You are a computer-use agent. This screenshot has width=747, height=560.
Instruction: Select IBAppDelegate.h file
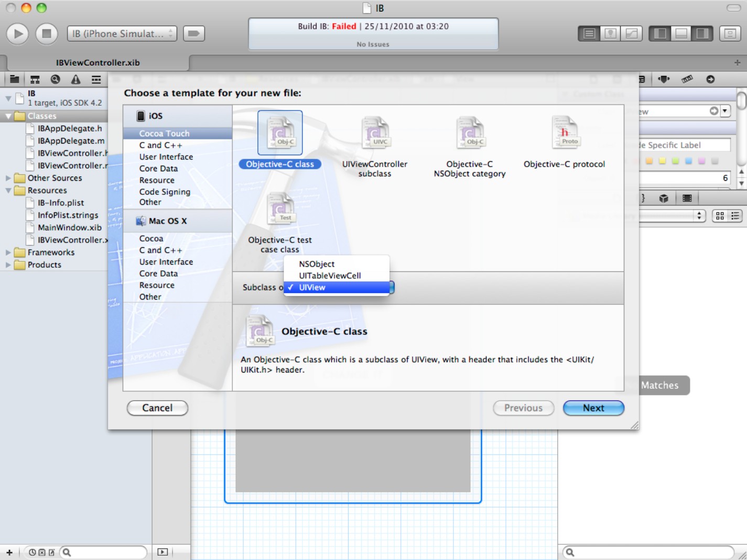(70, 128)
